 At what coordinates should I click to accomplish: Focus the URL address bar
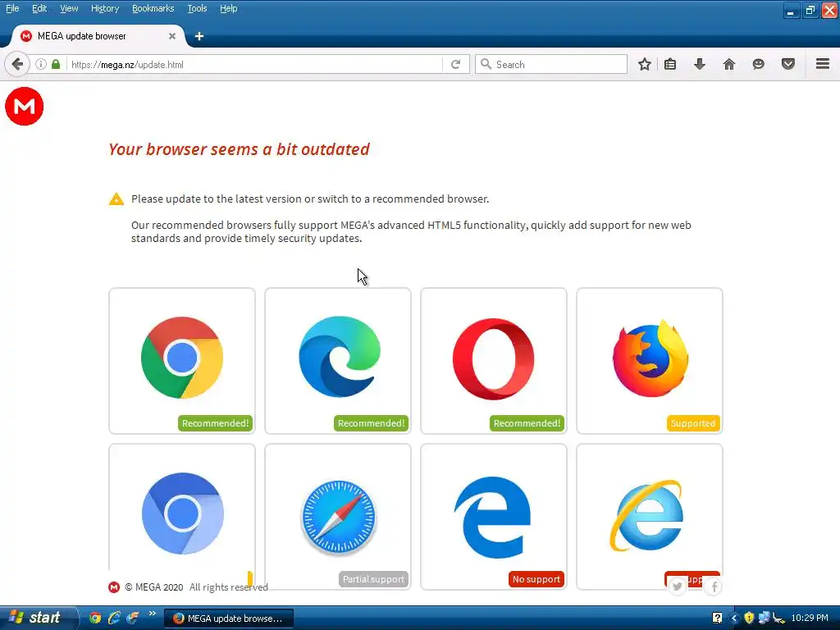click(x=255, y=64)
